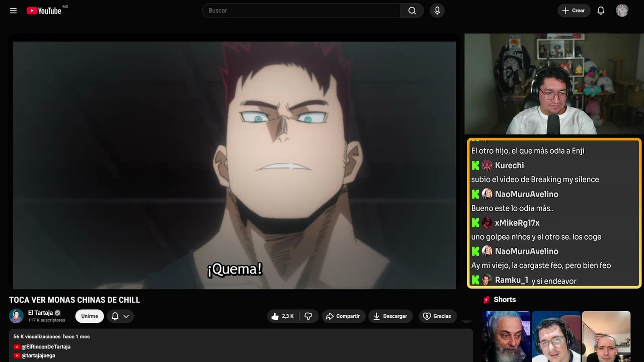Click the 117 K suscriptores count
644x362 pixels.
click(47, 320)
